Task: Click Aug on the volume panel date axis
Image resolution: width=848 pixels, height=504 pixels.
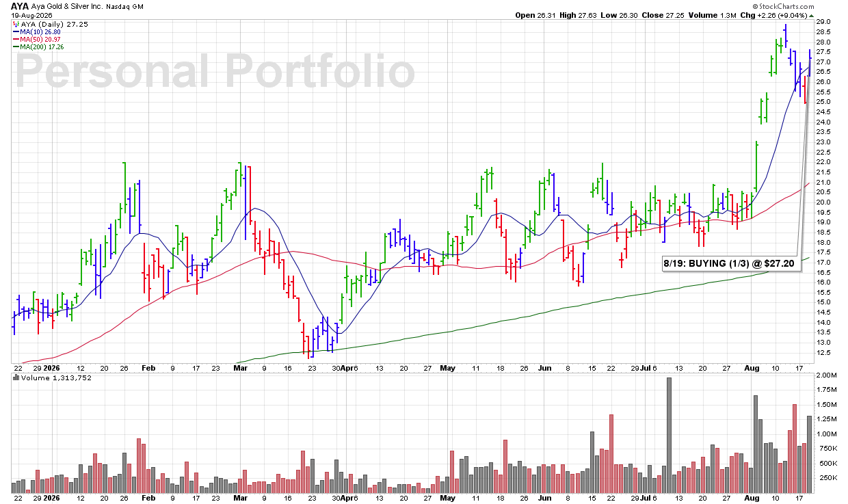Action: click(x=752, y=499)
